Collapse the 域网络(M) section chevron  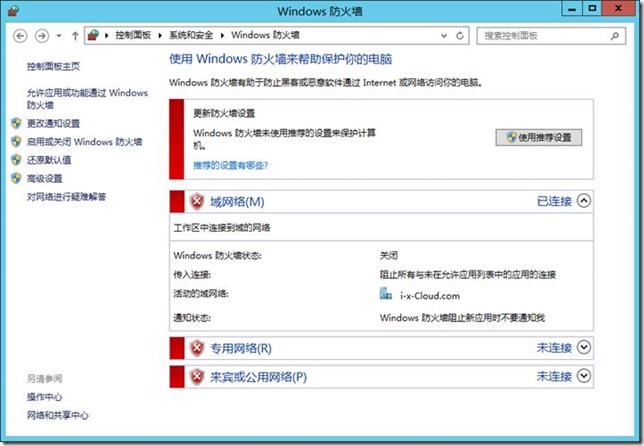pyautogui.click(x=584, y=201)
